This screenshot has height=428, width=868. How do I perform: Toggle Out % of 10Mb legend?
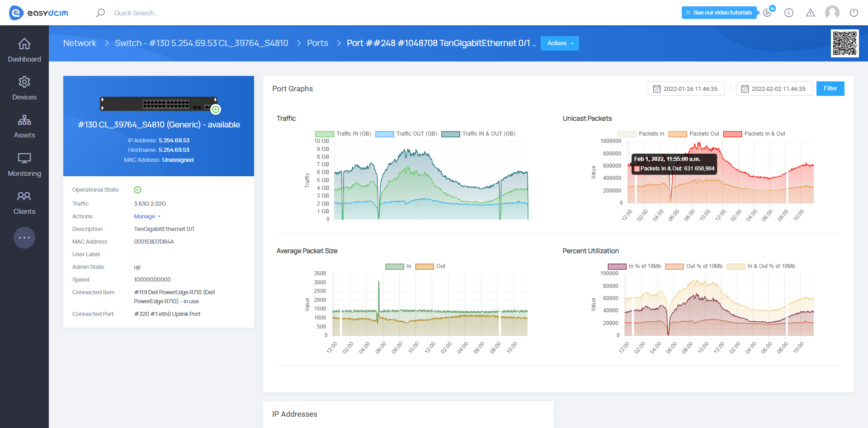tap(694, 266)
